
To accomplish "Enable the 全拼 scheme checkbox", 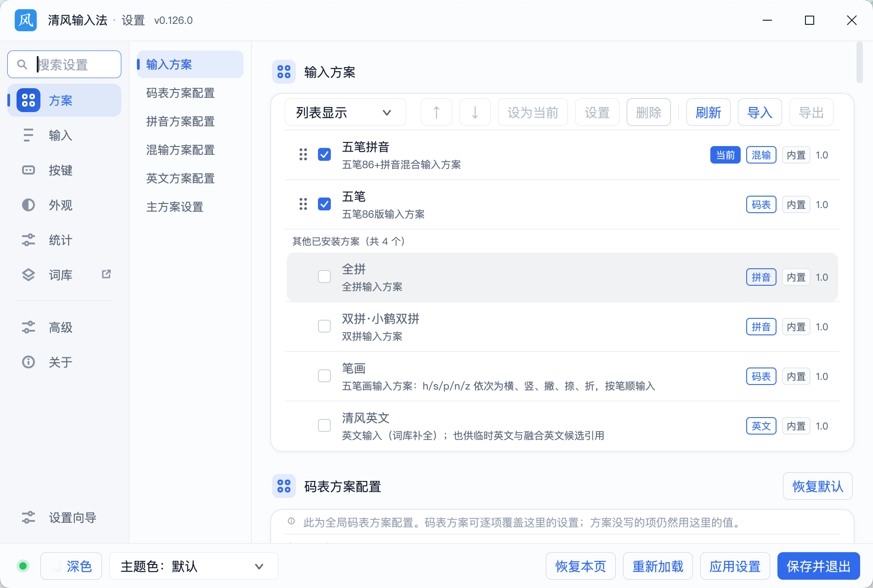I will click(x=324, y=277).
